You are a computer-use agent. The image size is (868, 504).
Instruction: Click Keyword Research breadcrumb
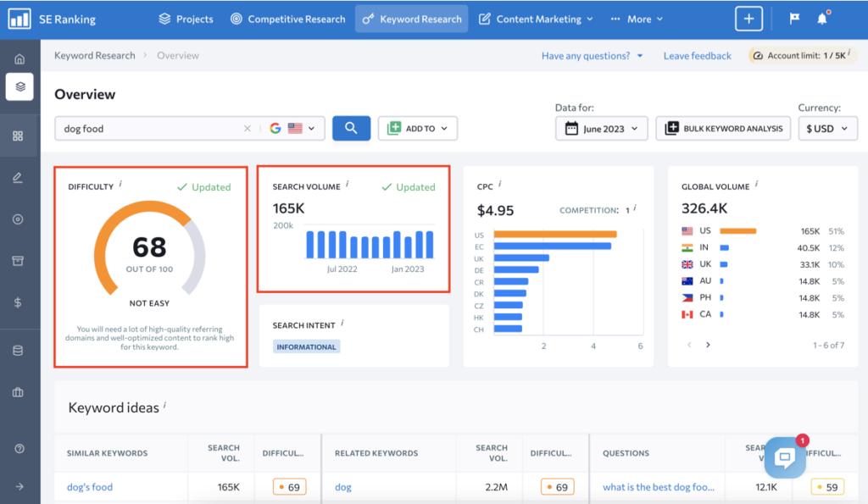(95, 55)
